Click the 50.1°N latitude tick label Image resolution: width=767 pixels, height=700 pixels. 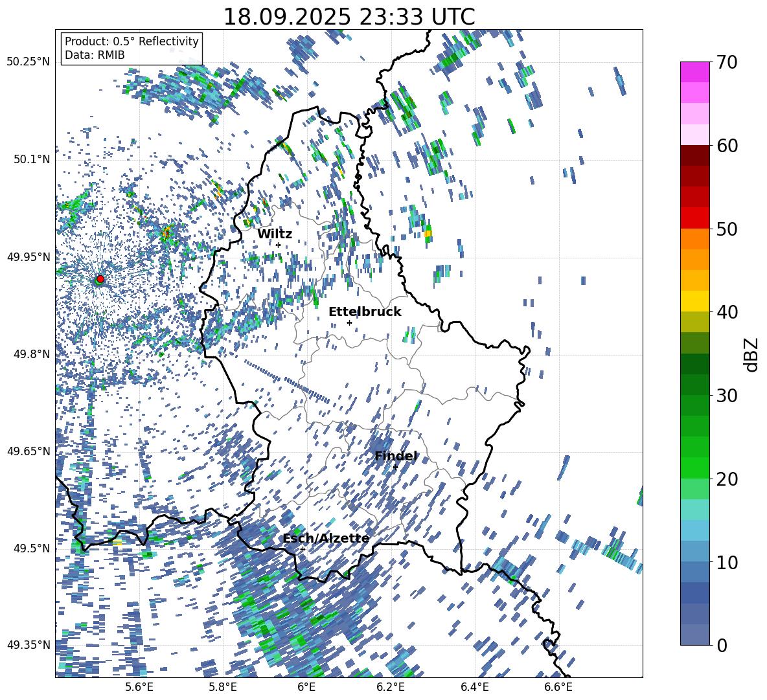click(32, 159)
